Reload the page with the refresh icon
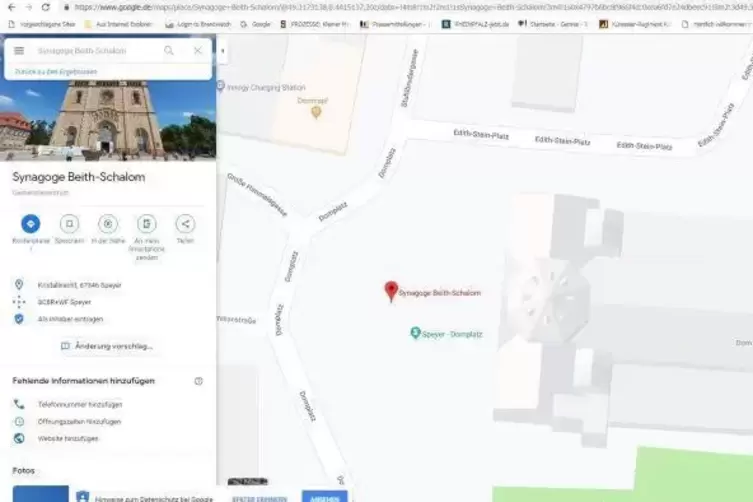This screenshot has width=753, height=502. [46, 7]
